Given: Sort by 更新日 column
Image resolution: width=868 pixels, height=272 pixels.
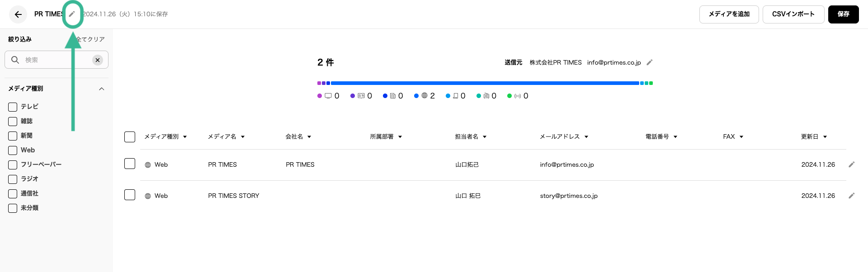Looking at the screenshot, I should coord(814,136).
